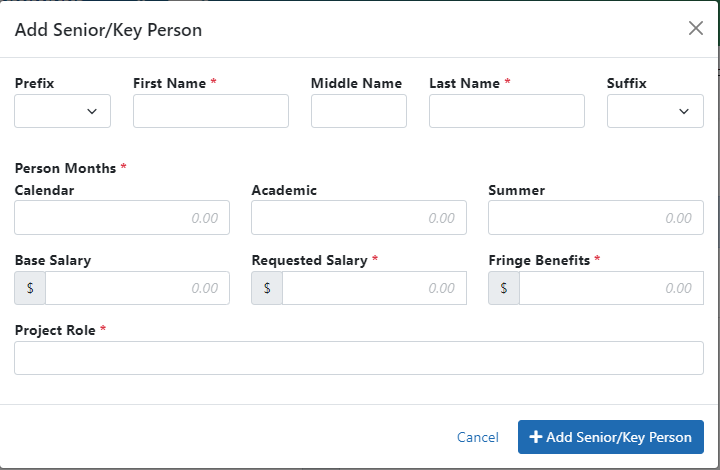
Task: Click the Calendar person months field
Action: point(122,218)
